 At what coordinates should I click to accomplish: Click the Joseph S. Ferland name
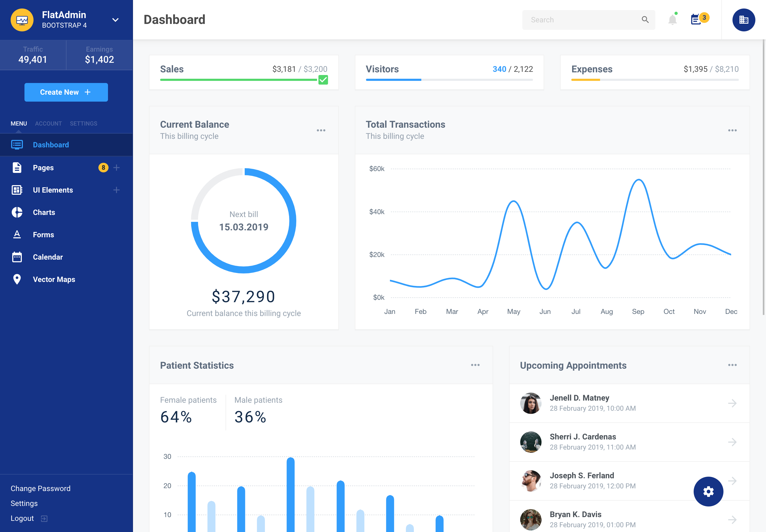[582, 476]
